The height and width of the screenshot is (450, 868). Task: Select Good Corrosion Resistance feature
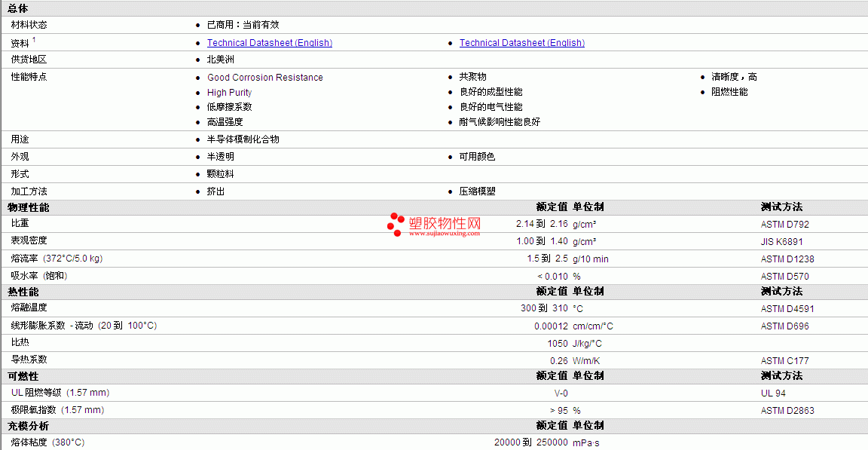tap(265, 78)
